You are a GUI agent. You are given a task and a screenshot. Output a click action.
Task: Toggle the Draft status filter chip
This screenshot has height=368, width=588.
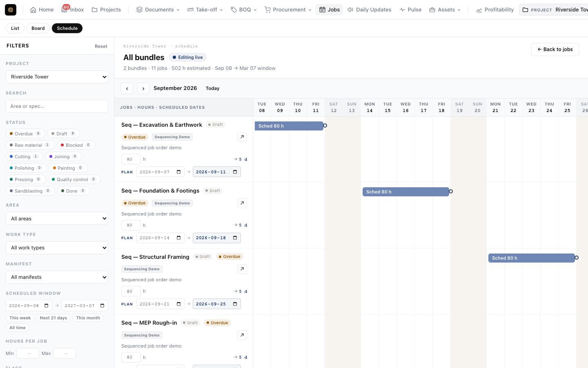(x=64, y=134)
